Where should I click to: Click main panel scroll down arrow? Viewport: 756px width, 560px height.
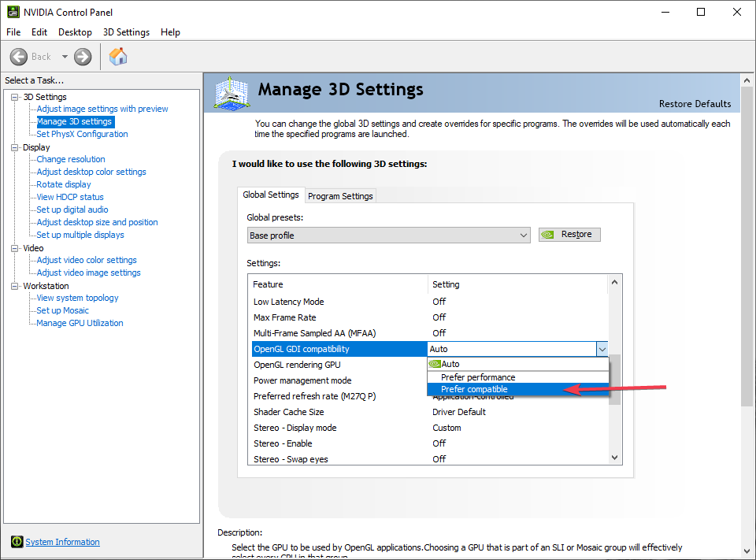pyautogui.click(x=747, y=551)
